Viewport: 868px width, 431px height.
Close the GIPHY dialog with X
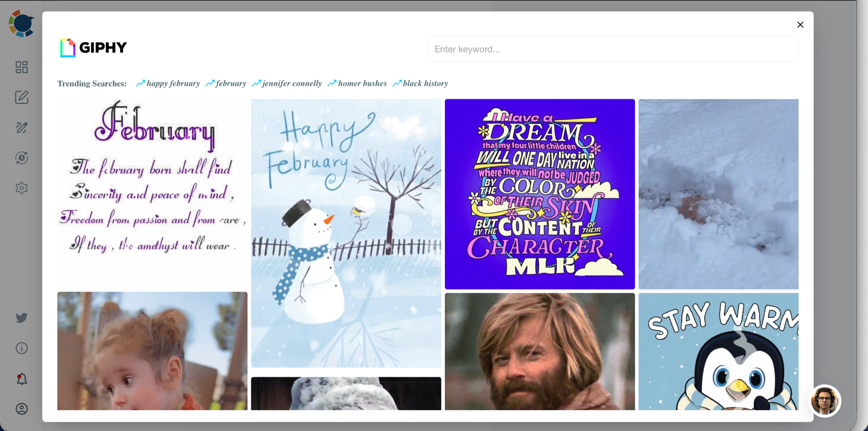coord(800,25)
